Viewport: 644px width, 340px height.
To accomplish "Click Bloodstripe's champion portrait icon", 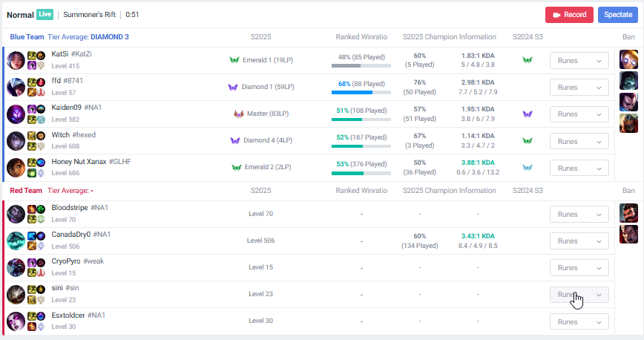I will coord(16,214).
